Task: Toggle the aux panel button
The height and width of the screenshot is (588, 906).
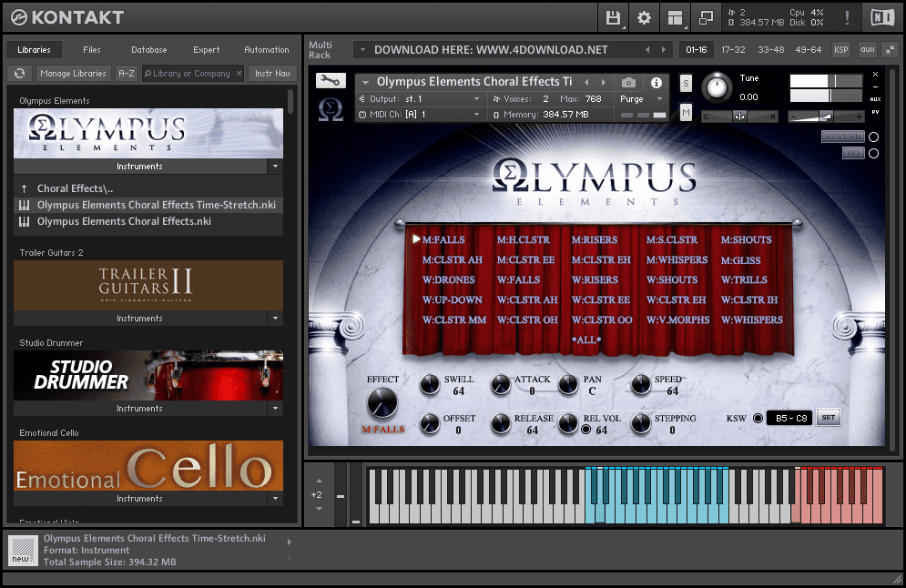Action: tap(868, 50)
